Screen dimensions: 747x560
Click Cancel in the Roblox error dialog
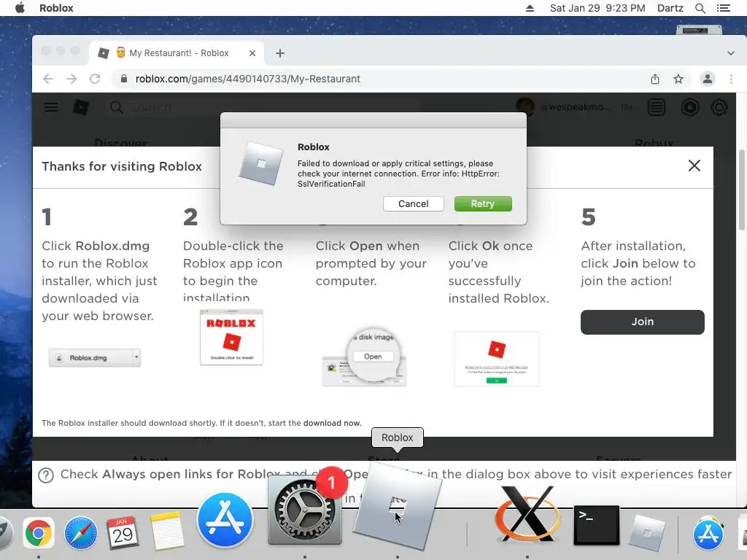(x=413, y=204)
